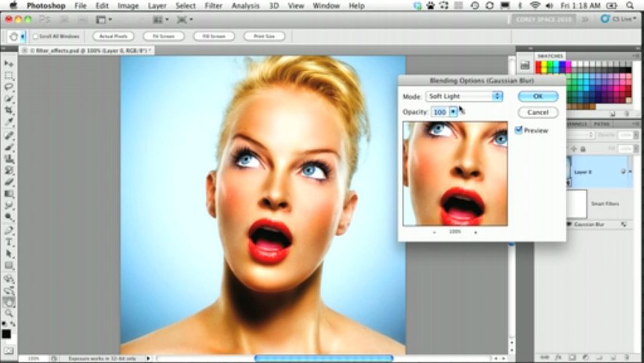
Task: Select the Rectangular Marquee tool
Action: coord(9,76)
